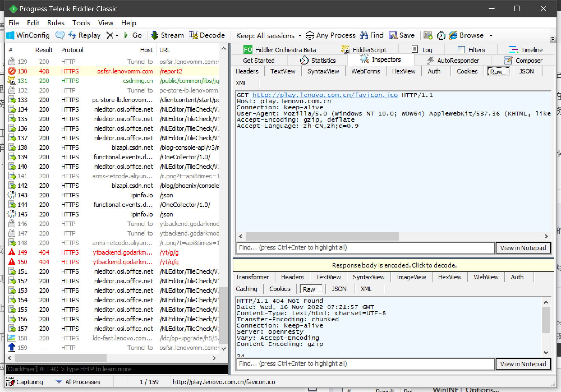Open the Composer tab
This screenshot has width=561, height=392.
pos(523,61)
